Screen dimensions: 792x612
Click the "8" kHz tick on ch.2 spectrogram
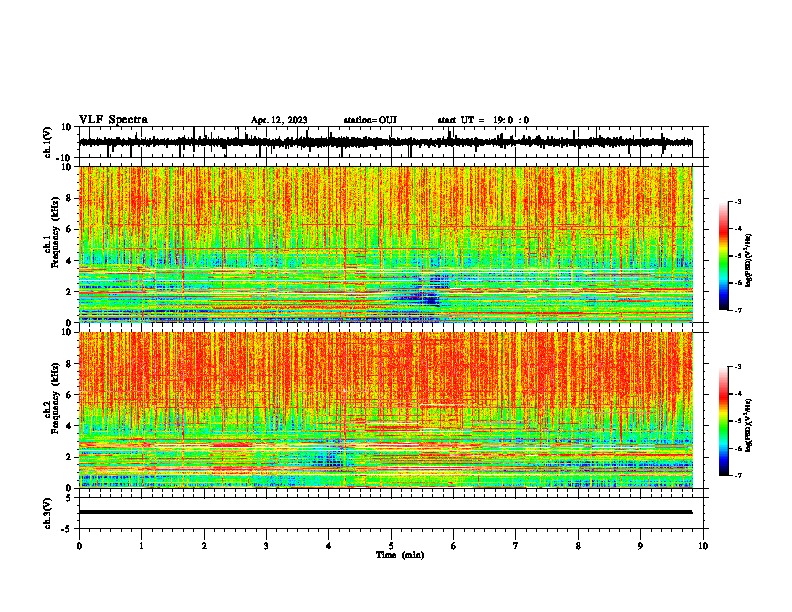pyautogui.click(x=69, y=364)
